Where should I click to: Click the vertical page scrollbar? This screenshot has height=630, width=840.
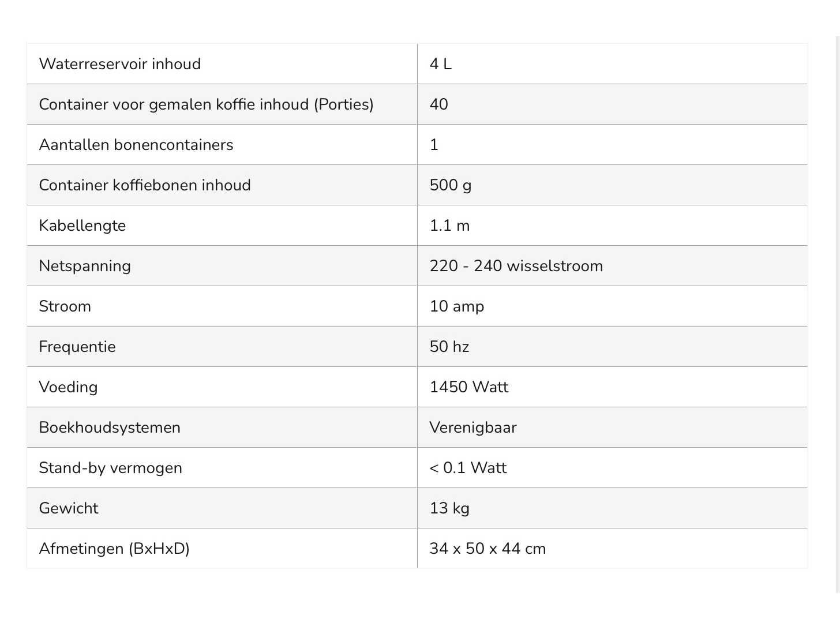(x=838, y=312)
